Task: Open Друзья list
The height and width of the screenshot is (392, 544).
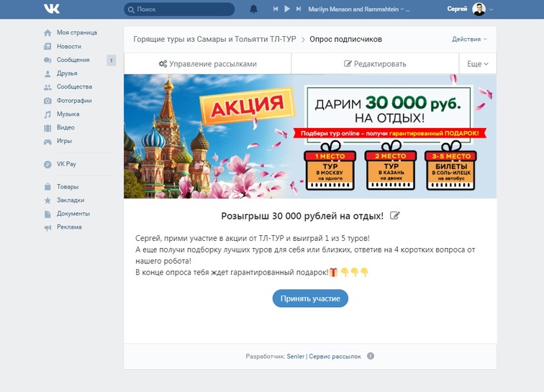Action: tap(67, 73)
